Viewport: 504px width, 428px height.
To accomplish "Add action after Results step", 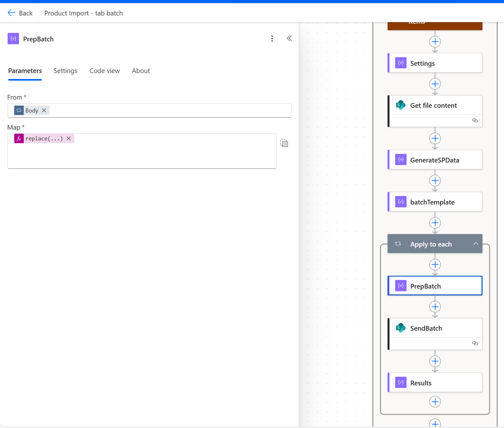I will click(435, 402).
